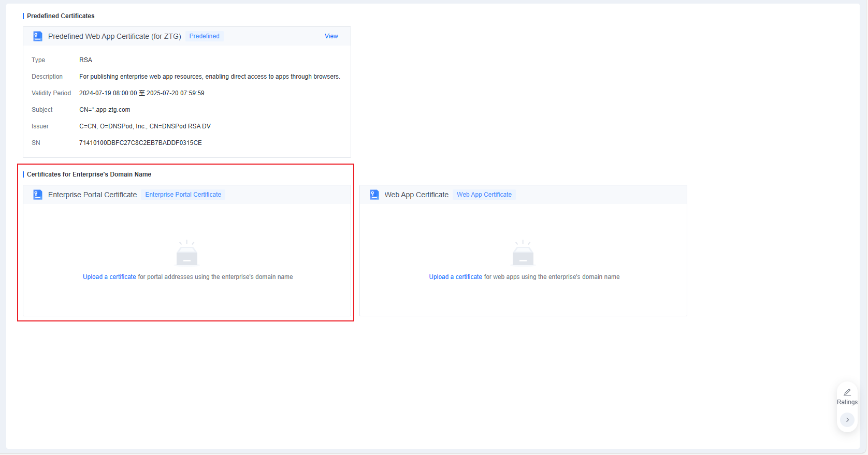
Task: Click the Predefined Web App Certificate title
Action: [114, 36]
